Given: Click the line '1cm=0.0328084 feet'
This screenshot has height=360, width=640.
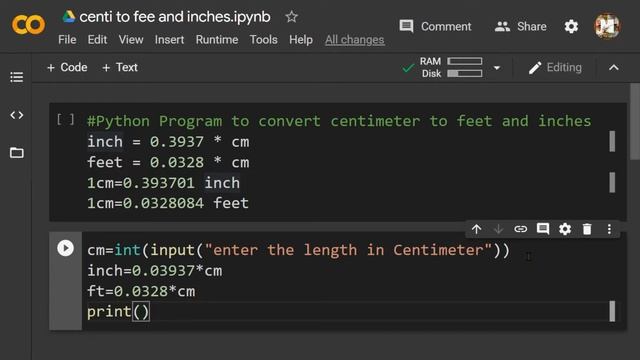Looking at the screenshot, I should tap(168, 203).
